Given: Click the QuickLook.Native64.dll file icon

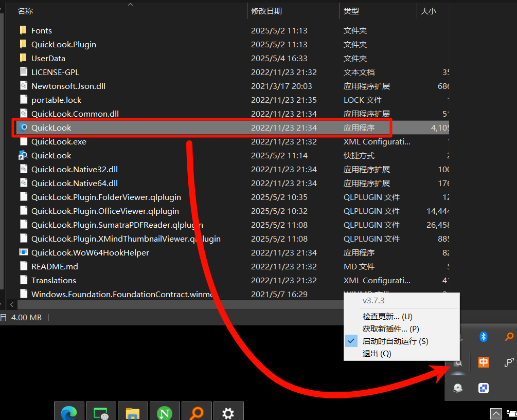Looking at the screenshot, I should [24, 183].
